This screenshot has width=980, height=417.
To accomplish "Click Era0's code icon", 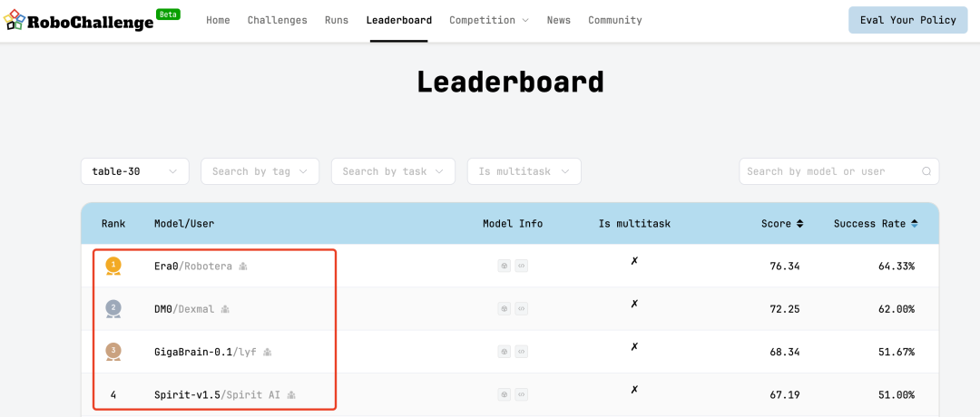I will tap(521, 266).
